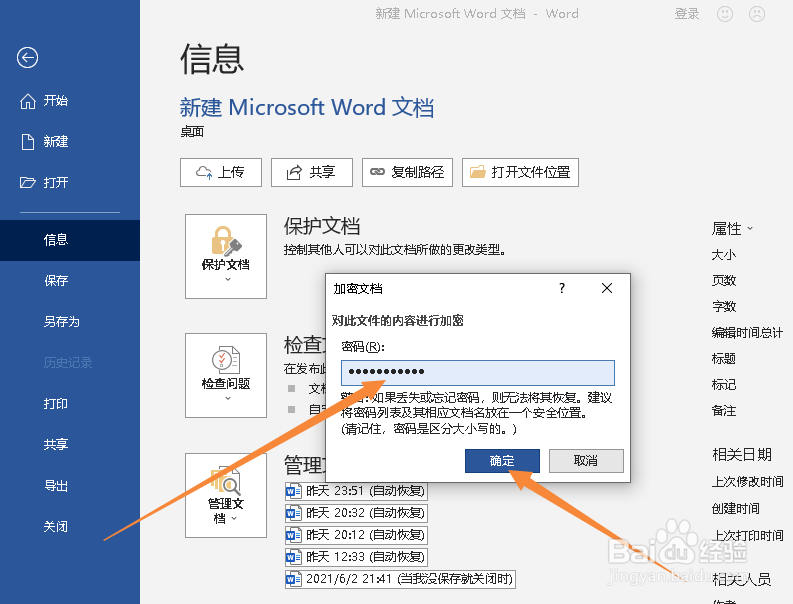Click Word file icon for 昨天 20:12 version
This screenshot has height=604, width=793.
(x=293, y=535)
